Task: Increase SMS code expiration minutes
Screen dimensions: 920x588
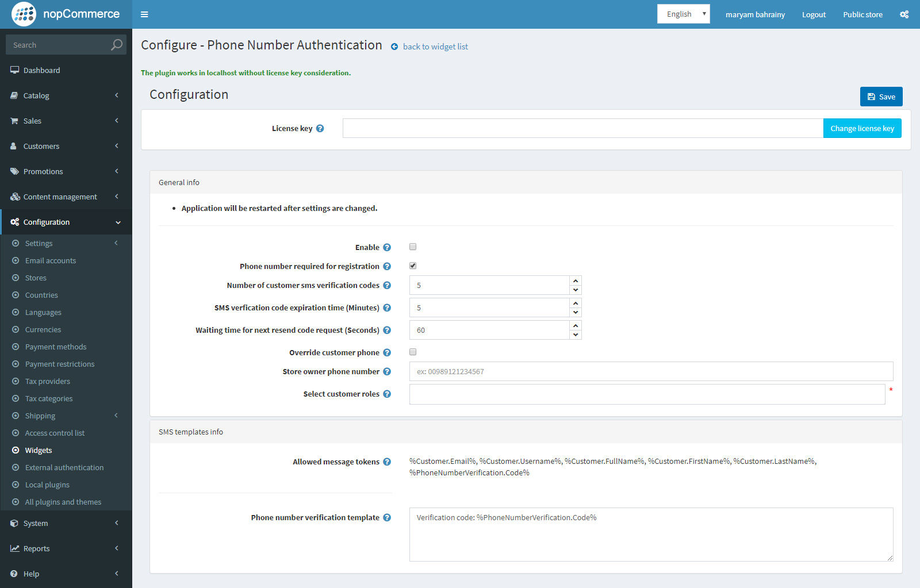Action: point(576,303)
